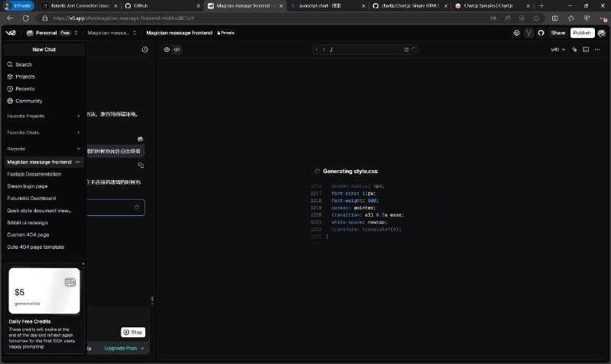611x364 pixels.
Task: Switch to the GitHub browser tab
Action: tap(153, 5)
